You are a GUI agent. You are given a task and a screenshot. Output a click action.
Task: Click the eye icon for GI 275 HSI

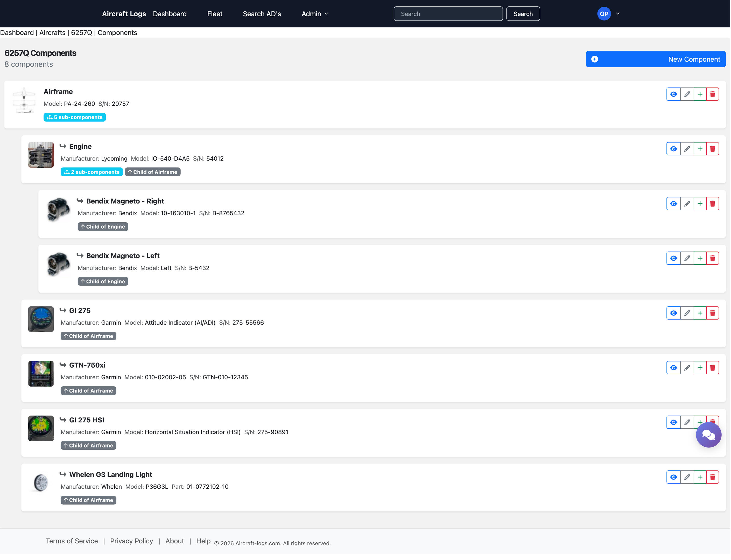[673, 423]
